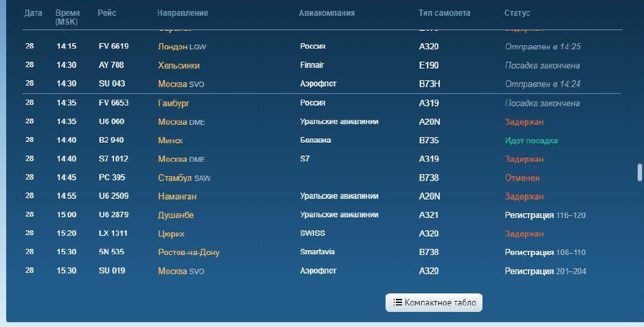Click the Рейс column header
The image size is (644, 327).
click(107, 13)
